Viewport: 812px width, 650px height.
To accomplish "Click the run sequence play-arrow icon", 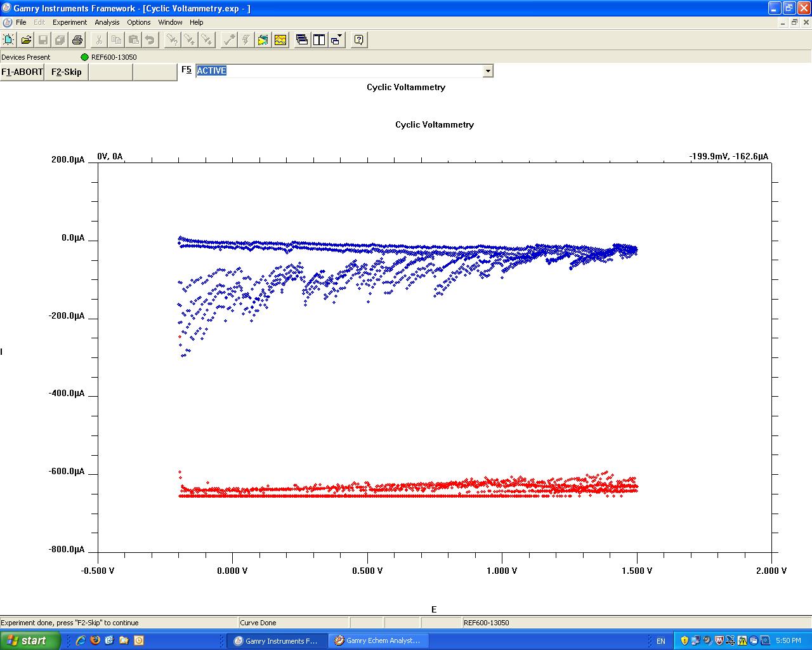I will (x=263, y=40).
